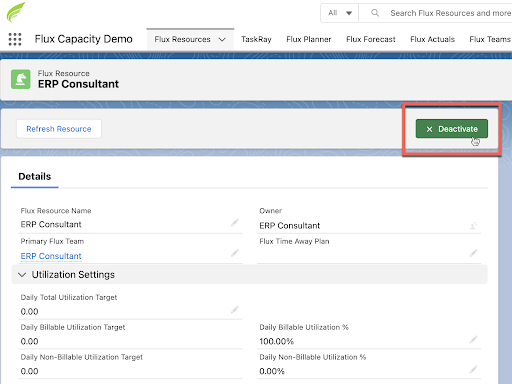The width and height of the screenshot is (512, 384).
Task: Edit Daily Non-Billable Utilization % pencil
Action: coord(473,369)
